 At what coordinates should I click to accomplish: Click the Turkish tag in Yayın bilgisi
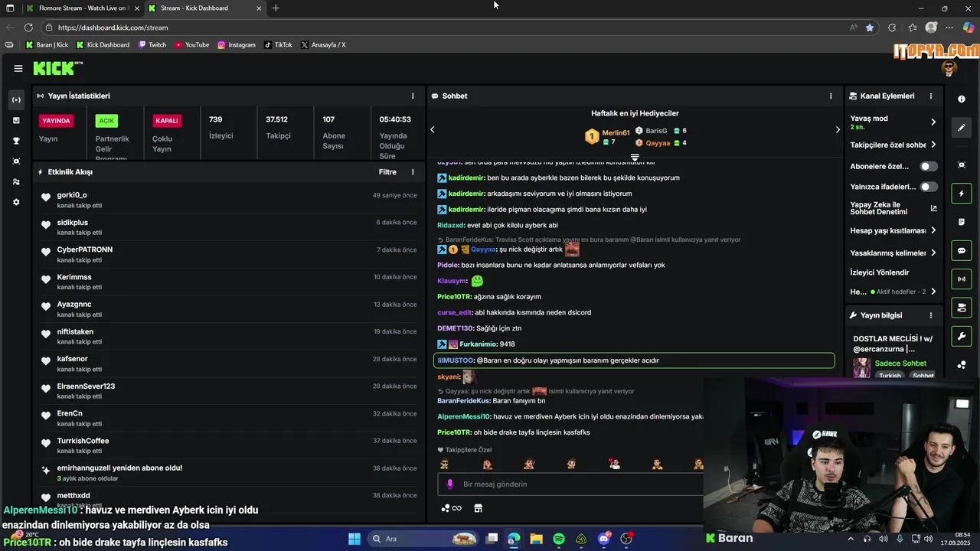(x=890, y=376)
